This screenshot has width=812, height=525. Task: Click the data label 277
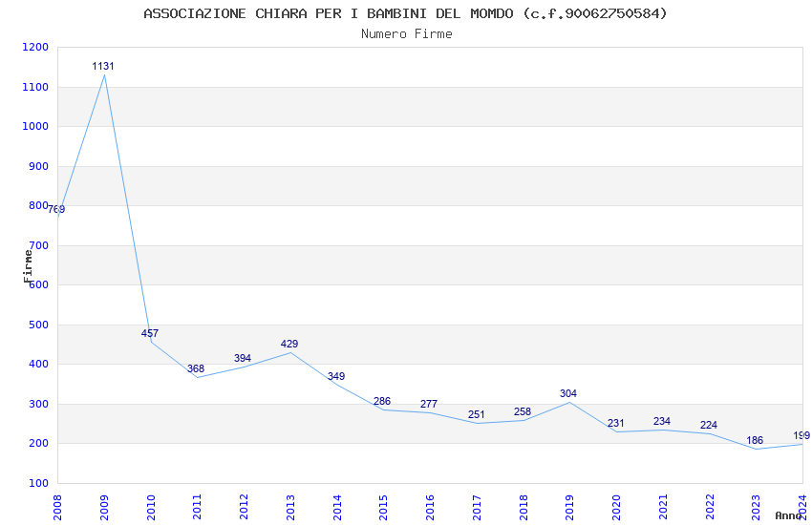(429, 404)
